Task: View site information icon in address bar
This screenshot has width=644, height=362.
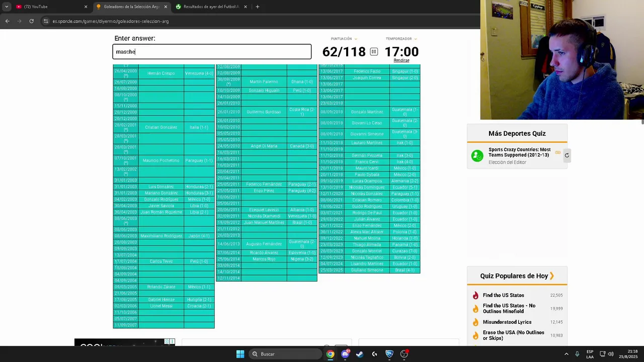Action: 46,21
